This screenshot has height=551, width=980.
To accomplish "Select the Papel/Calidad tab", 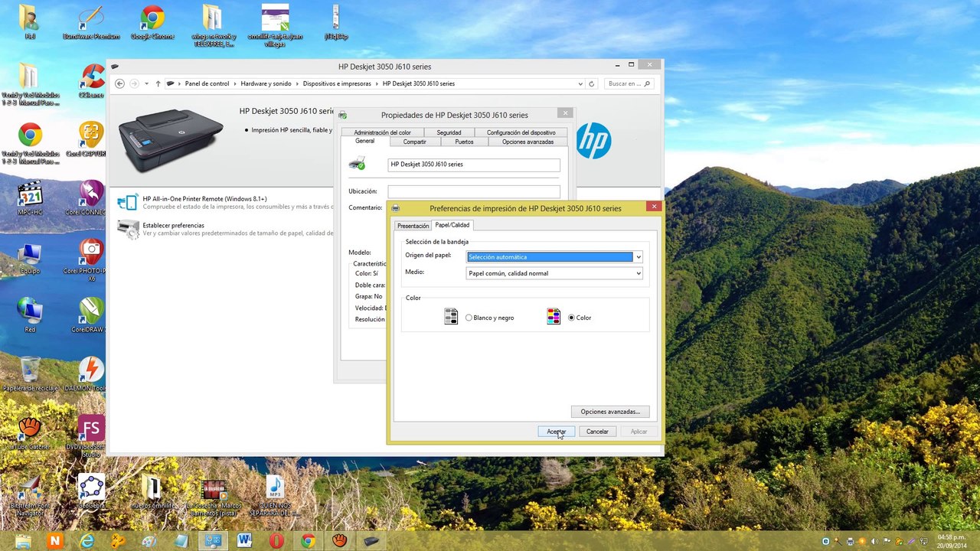I will click(x=452, y=225).
